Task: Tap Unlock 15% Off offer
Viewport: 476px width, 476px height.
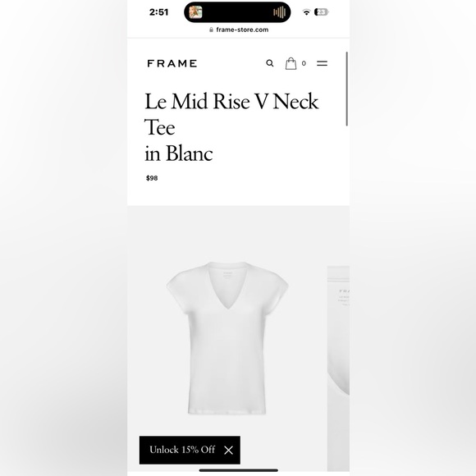Action: pyautogui.click(x=182, y=450)
